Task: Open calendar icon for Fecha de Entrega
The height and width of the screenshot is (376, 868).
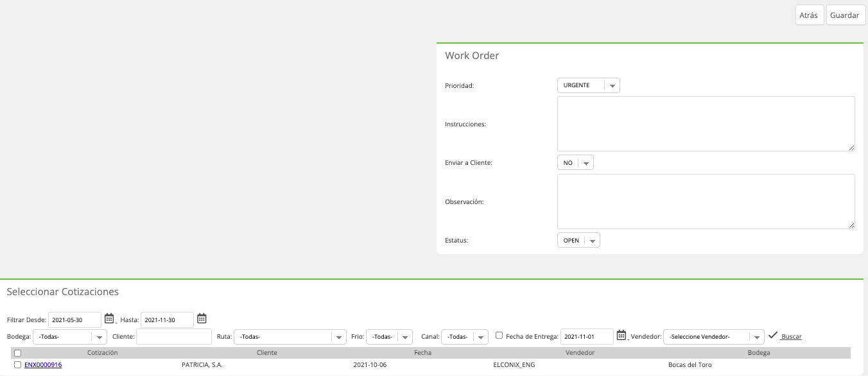Action: [621, 335]
